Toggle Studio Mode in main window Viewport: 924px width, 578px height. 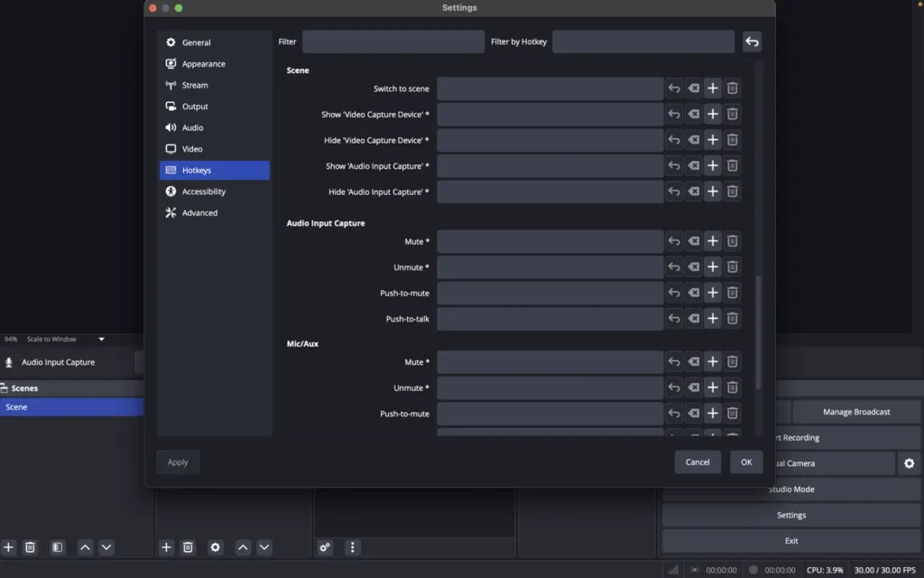click(x=790, y=489)
